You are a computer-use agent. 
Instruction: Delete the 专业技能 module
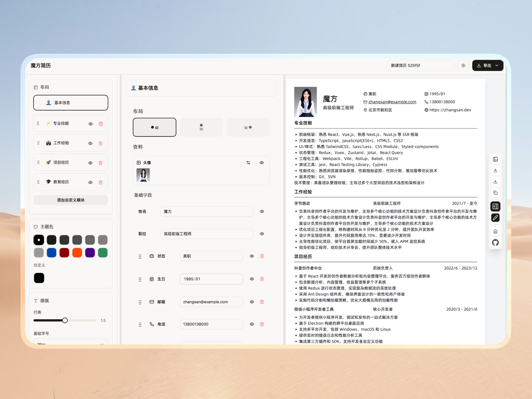pos(101,124)
